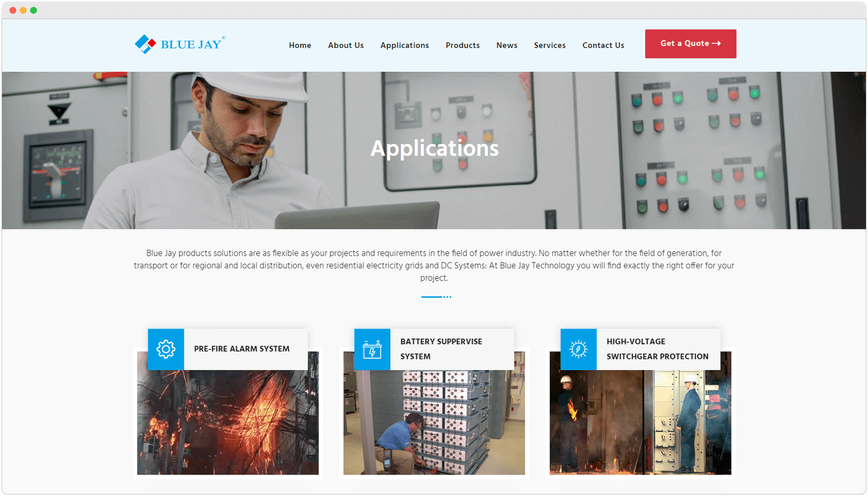Go to the About Us page
The width and height of the screenshot is (868, 496).
(346, 46)
